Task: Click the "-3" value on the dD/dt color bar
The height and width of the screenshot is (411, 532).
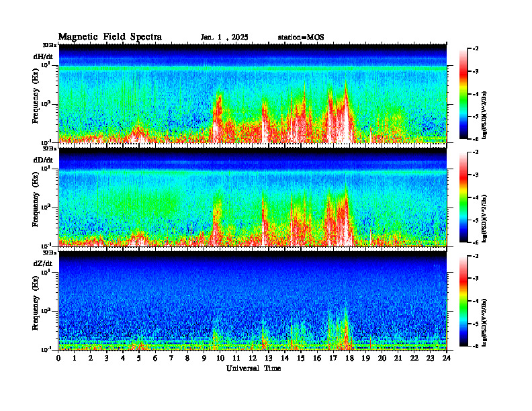Action: pyautogui.click(x=476, y=175)
